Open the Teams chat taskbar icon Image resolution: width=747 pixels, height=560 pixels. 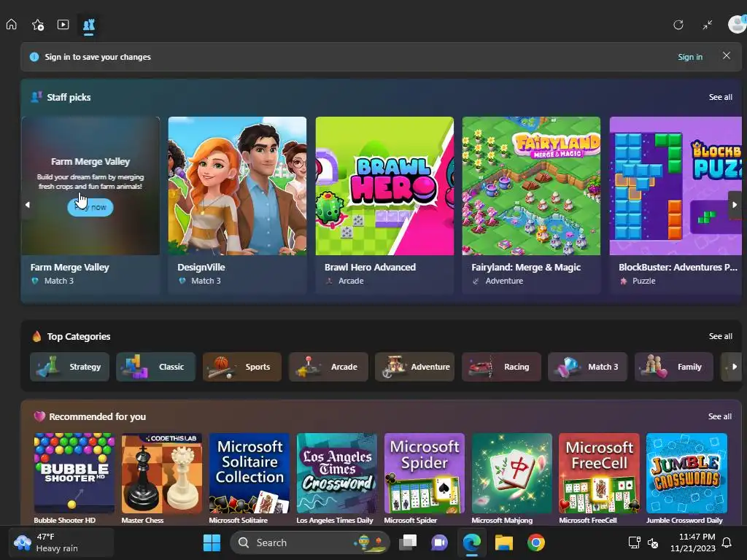(x=439, y=542)
